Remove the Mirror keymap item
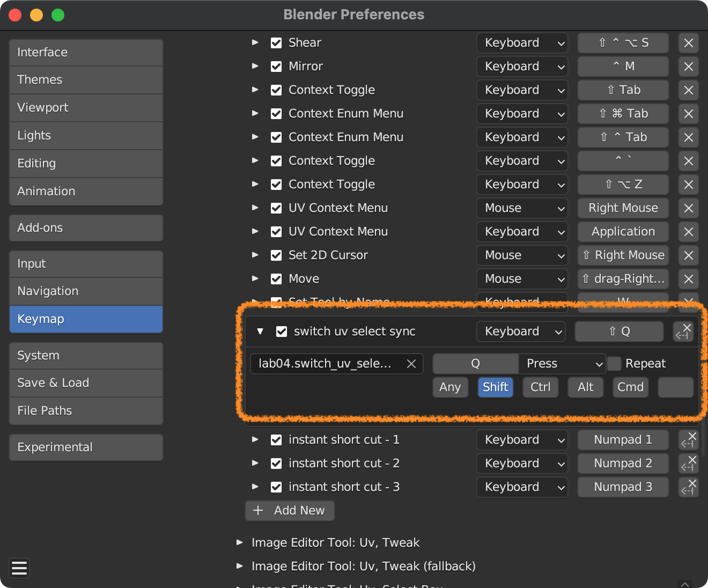The height and width of the screenshot is (588, 708). tap(689, 67)
